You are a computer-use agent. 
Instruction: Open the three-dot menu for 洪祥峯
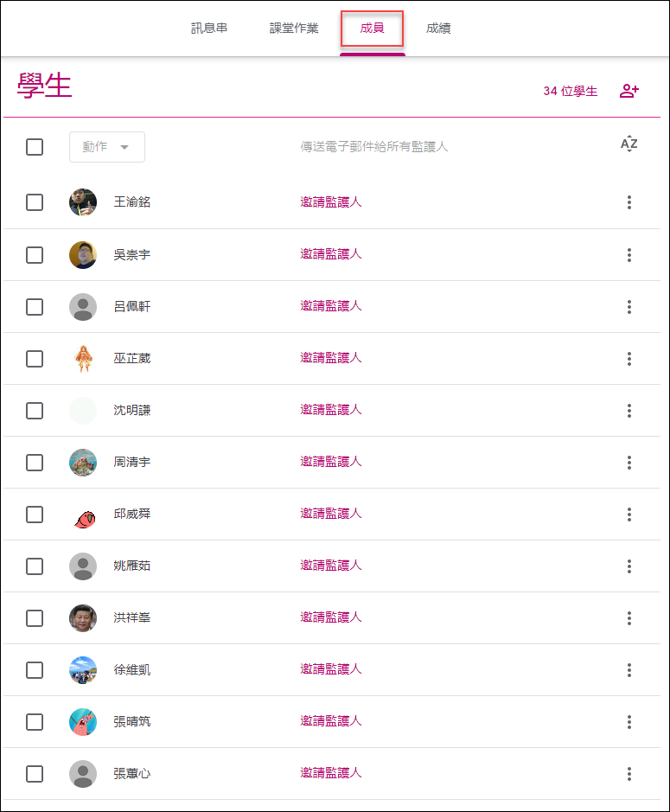pos(629,617)
